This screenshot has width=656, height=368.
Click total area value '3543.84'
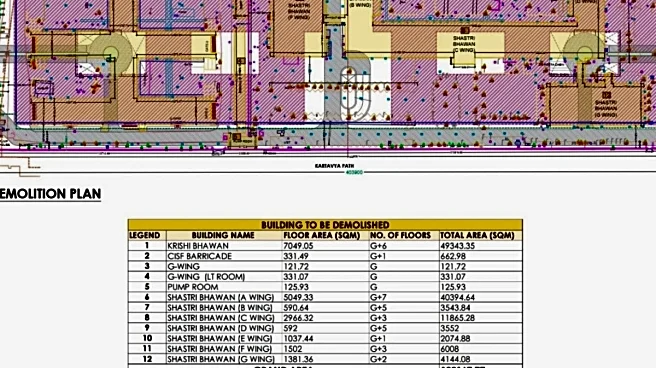tap(456, 307)
